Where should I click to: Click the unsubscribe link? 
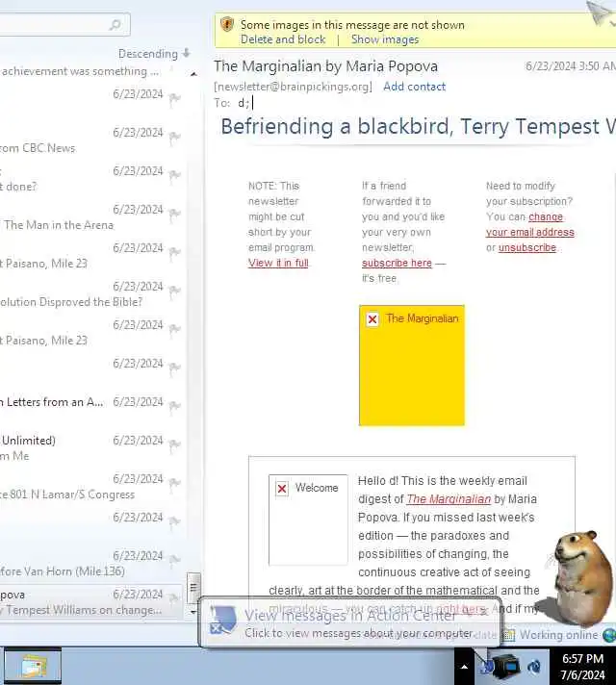527,247
